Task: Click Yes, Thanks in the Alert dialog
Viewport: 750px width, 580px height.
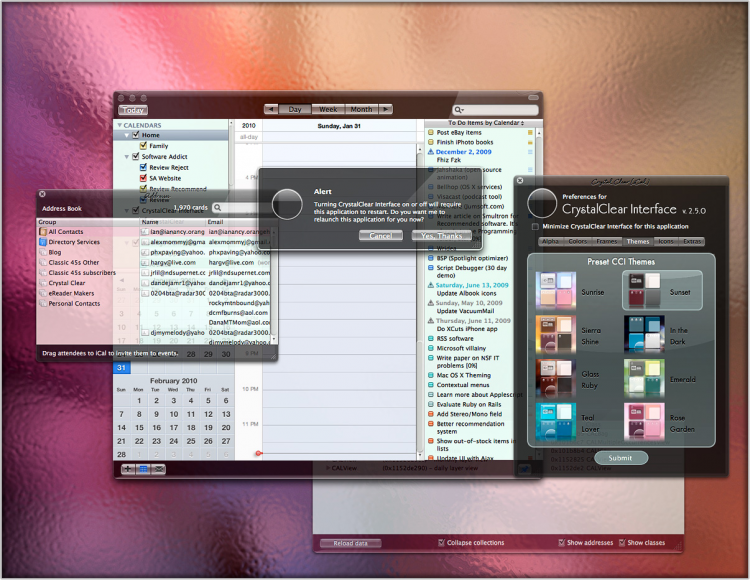Action: click(441, 236)
